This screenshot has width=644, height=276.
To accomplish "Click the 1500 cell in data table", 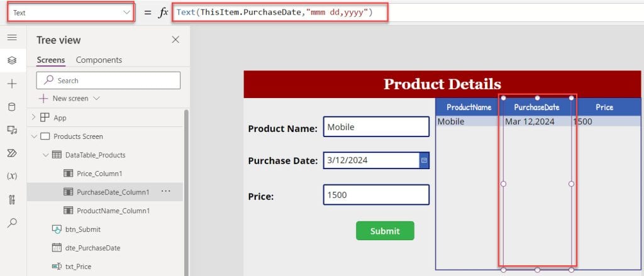I will [606, 121].
